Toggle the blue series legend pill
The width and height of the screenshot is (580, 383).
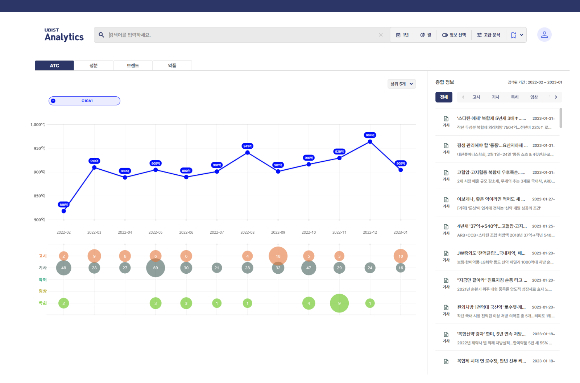[x=84, y=101]
